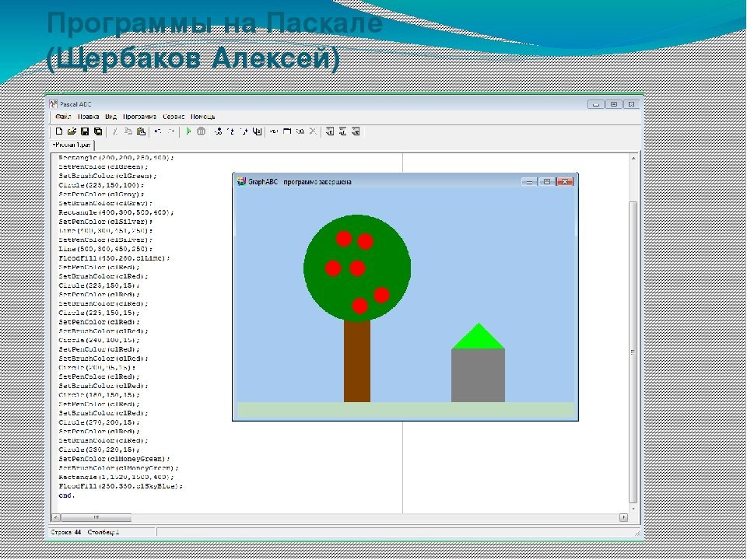Maximize the GraphABC window
Viewport: 747px width, 560px height.
pyautogui.click(x=547, y=181)
